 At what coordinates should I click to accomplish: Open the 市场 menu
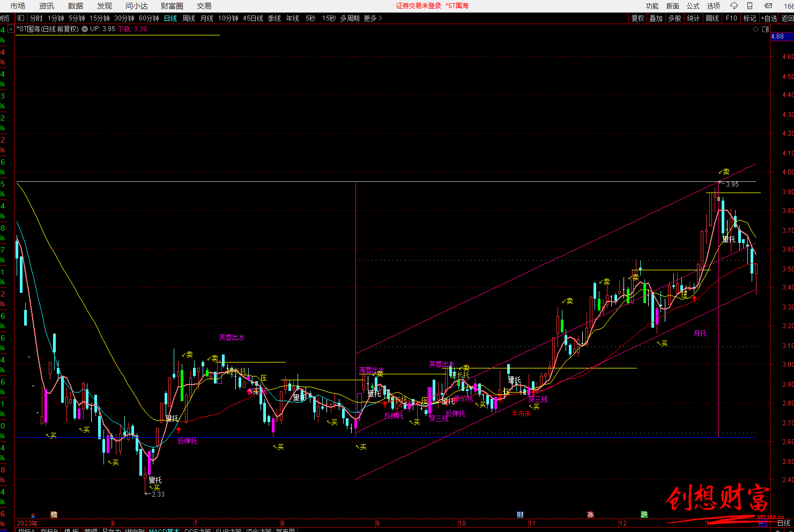click(x=18, y=6)
